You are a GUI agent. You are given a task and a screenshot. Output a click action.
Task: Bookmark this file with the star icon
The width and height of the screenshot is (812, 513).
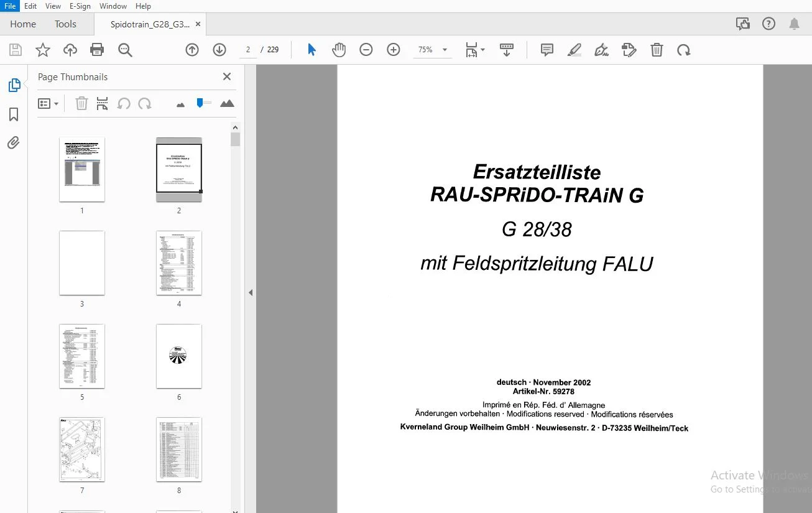pos(43,50)
